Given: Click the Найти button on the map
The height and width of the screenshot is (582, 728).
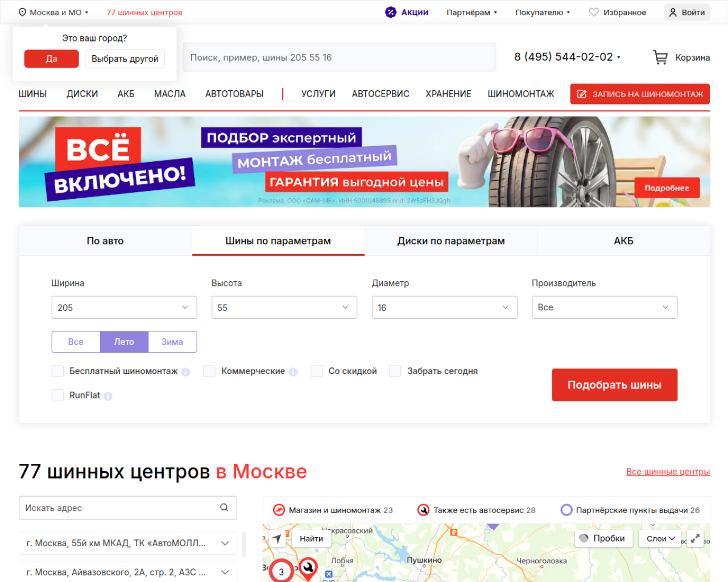Looking at the screenshot, I should 312,538.
